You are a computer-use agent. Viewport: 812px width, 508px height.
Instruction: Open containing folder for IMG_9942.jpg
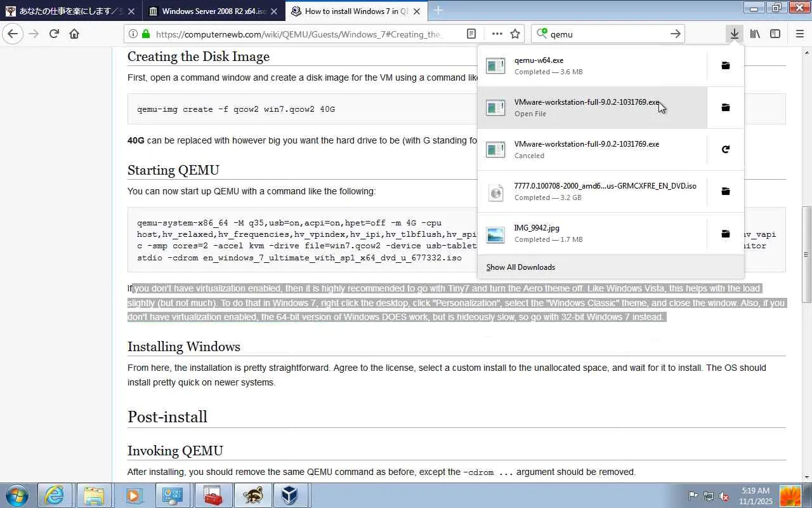726,233
